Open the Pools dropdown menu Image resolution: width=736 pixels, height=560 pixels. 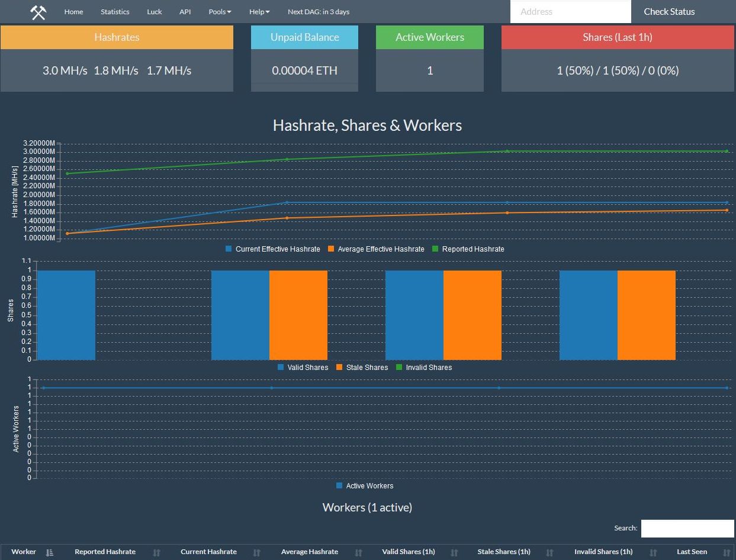(x=219, y=11)
